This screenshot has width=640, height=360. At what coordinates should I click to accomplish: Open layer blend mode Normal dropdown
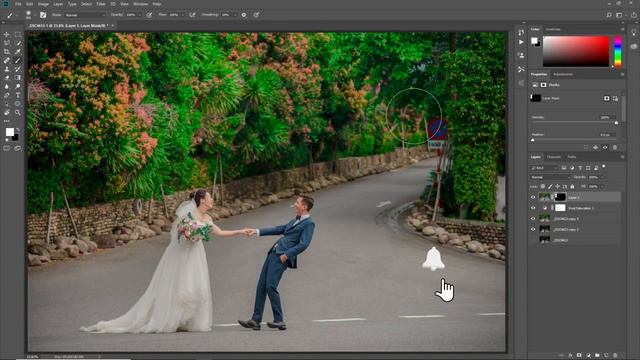click(549, 177)
